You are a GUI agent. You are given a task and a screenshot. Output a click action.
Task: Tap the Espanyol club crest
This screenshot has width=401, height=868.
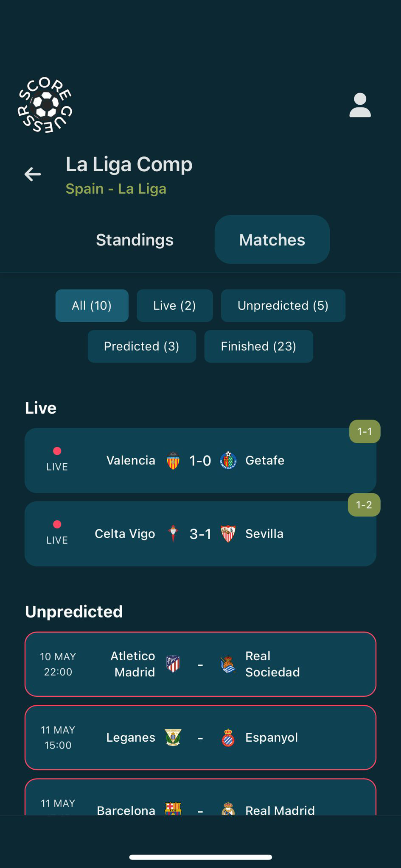coord(228,737)
